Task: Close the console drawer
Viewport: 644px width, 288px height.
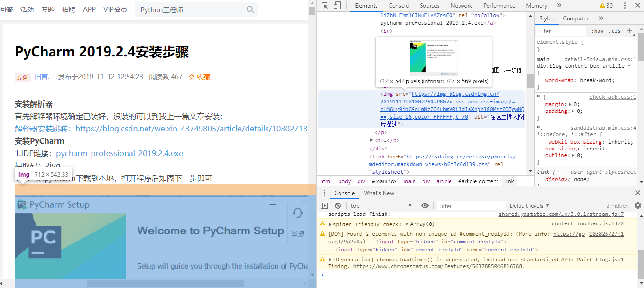Action: click(638, 193)
